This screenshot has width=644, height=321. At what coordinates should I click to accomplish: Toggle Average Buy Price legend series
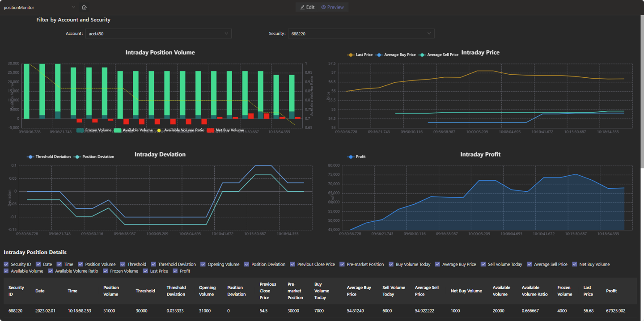[x=380, y=55]
